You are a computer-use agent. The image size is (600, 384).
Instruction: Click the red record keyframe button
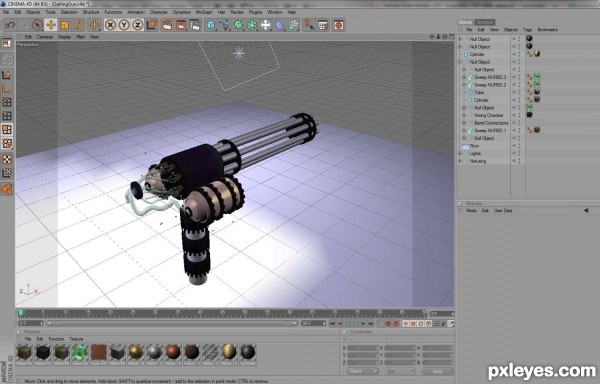[x=388, y=324]
